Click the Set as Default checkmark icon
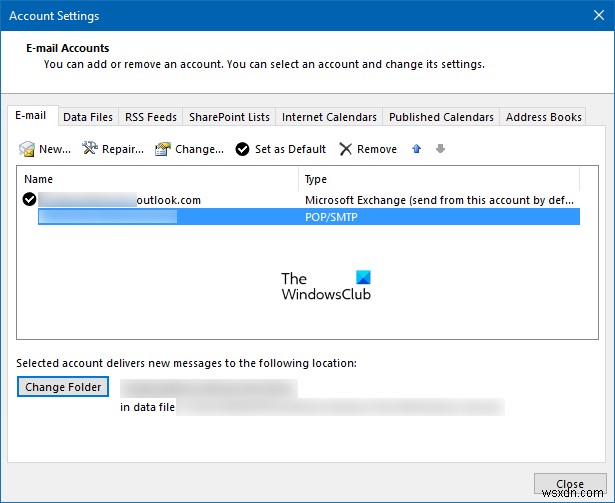This screenshot has height=503, width=615. tap(242, 149)
